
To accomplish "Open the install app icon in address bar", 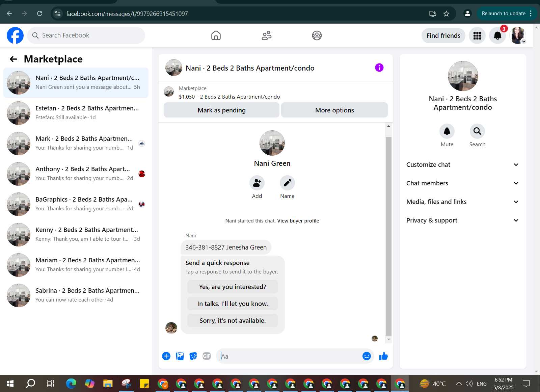I will click(433, 14).
